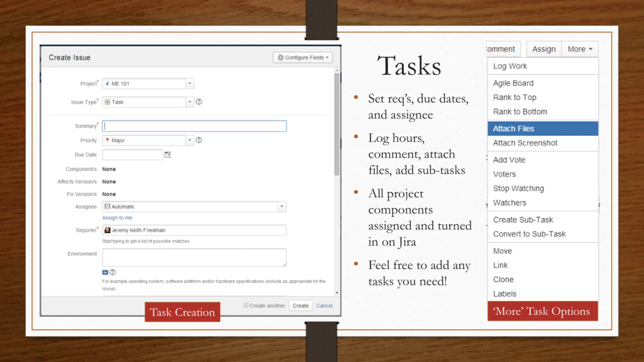
Task: Click in the Summary input field
Action: pos(194,126)
